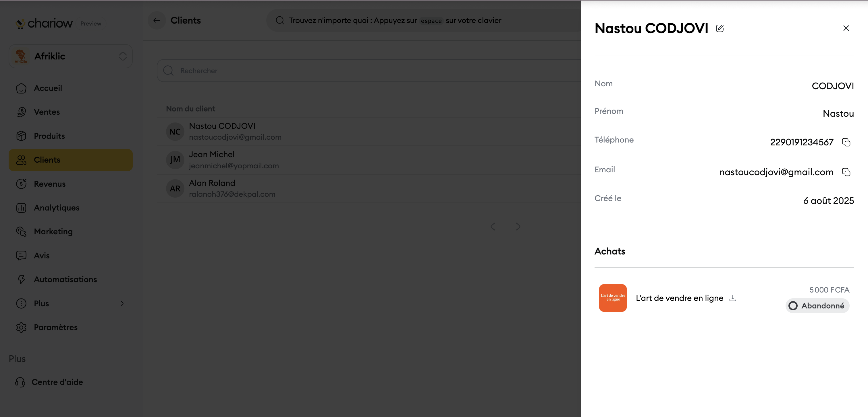The width and height of the screenshot is (868, 417).
Task: Open Automatisations lightning icon
Action: [x=21, y=279]
